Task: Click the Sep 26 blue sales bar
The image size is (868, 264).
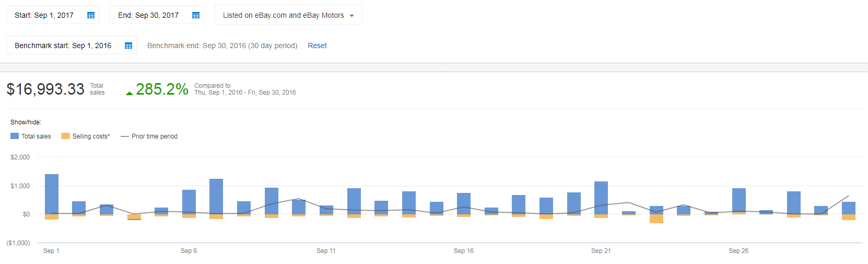Action: 738,201
